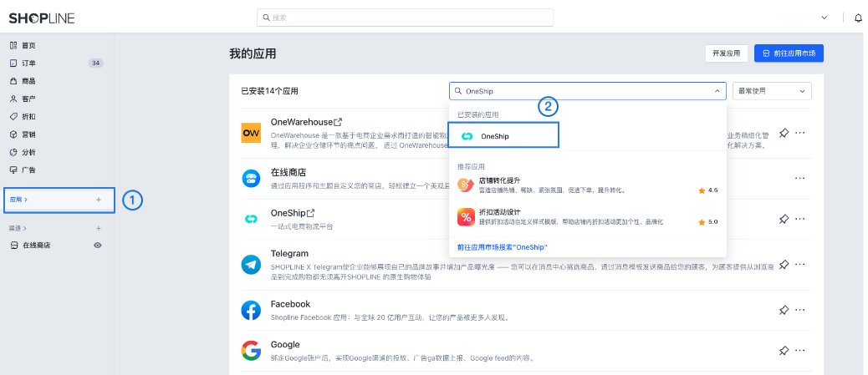Click Facebook app icon
Screen dimensions: 868x375
pos(251,311)
